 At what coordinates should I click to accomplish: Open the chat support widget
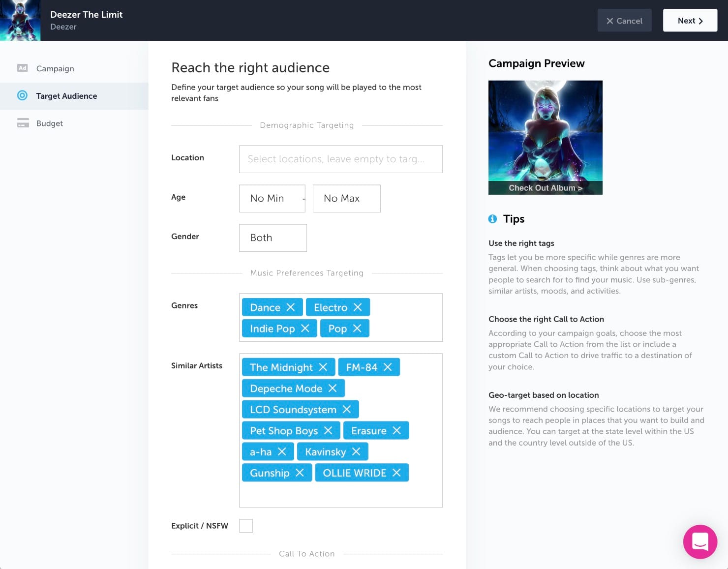699,541
